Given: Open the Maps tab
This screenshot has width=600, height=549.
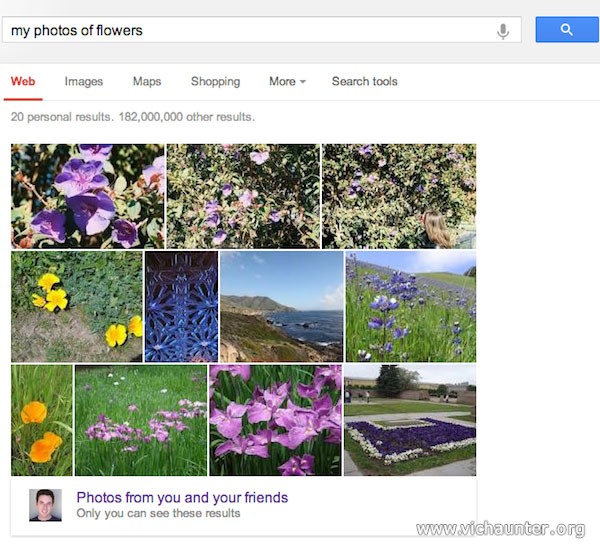Looking at the screenshot, I should (x=147, y=81).
